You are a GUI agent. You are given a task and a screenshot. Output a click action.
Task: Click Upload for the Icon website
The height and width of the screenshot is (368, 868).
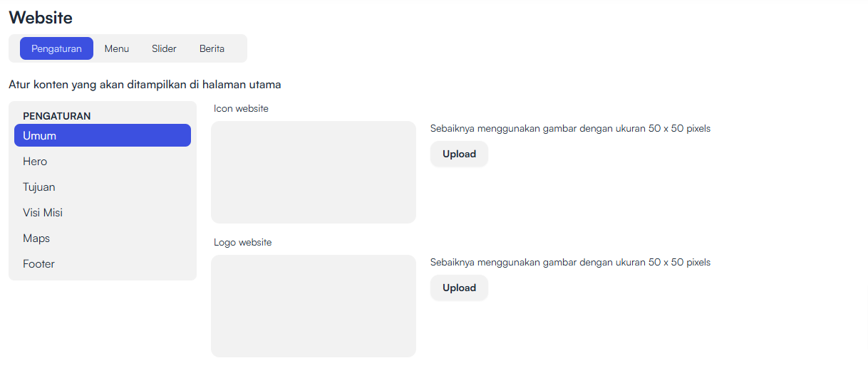coord(459,154)
